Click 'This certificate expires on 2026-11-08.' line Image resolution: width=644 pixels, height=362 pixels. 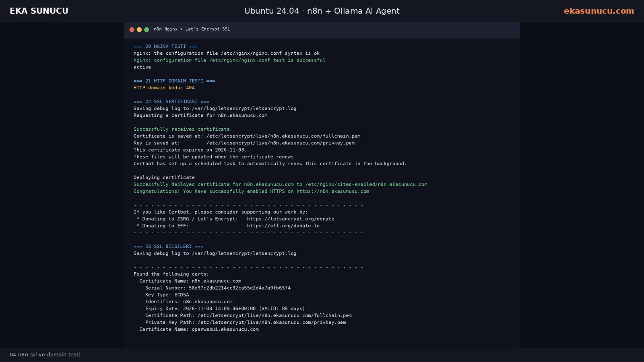190,150
